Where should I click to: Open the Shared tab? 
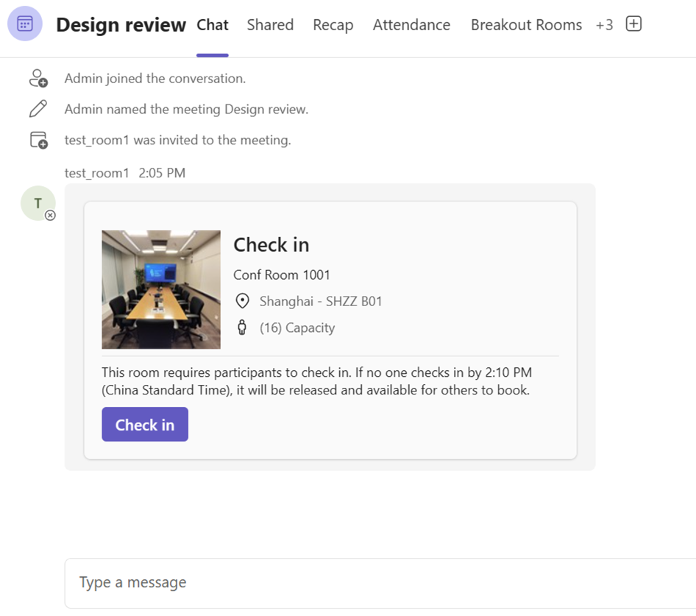270,25
